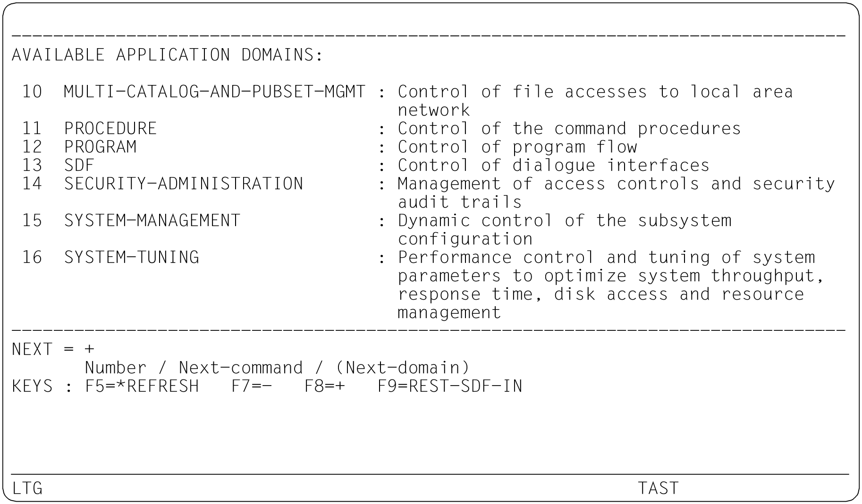Viewport: 862px width, 504px height.
Task: Choose the PROGRAM domain entry
Action: tap(100, 147)
